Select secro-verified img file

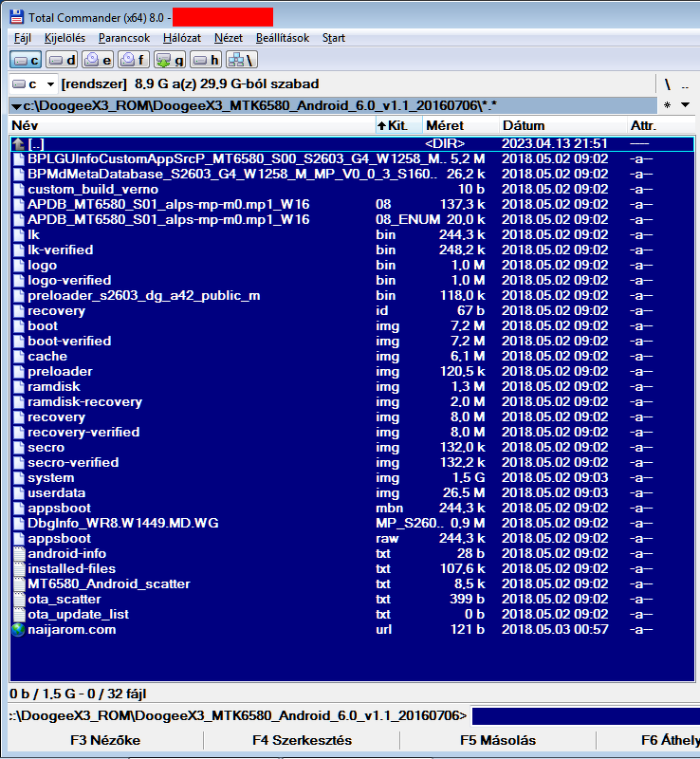click(353, 462)
